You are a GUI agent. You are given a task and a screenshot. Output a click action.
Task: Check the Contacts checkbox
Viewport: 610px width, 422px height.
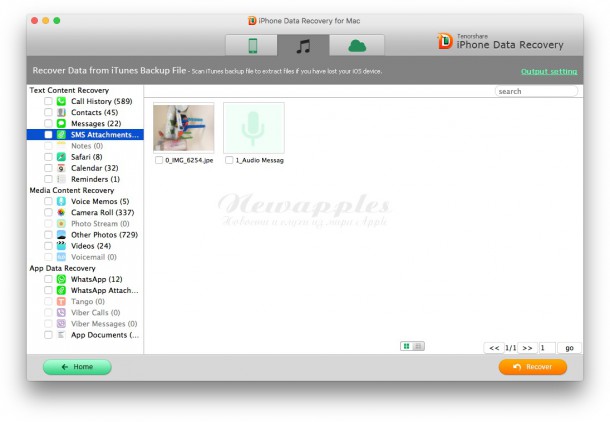(48, 112)
